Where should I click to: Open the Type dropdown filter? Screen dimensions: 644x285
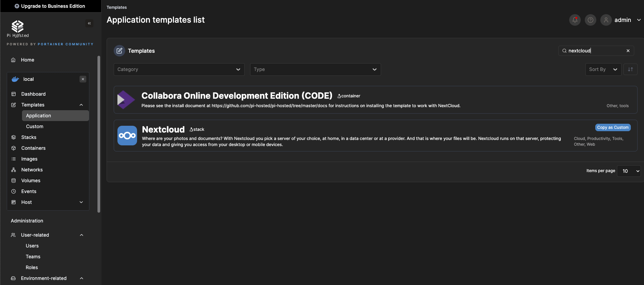[315, 69]
